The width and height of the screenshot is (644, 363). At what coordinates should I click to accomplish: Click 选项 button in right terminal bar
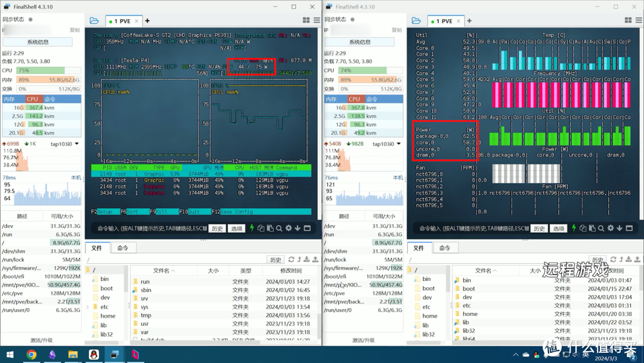coord(559,228)
